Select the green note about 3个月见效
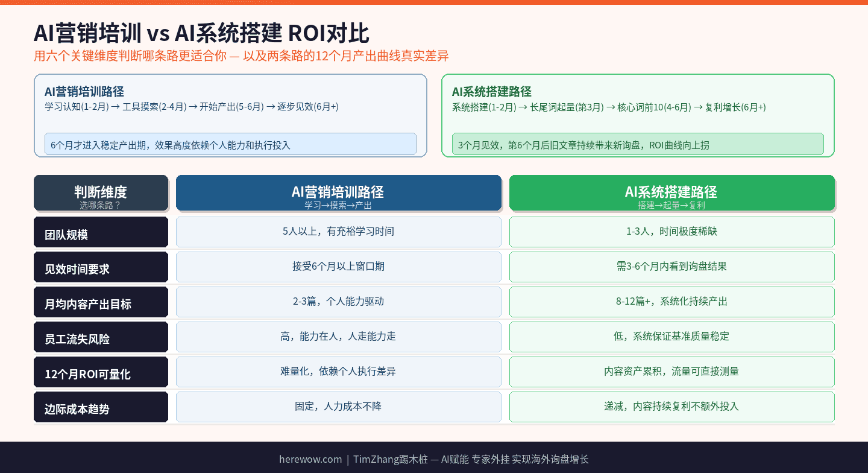868x473 pixels. coord(638,144)
